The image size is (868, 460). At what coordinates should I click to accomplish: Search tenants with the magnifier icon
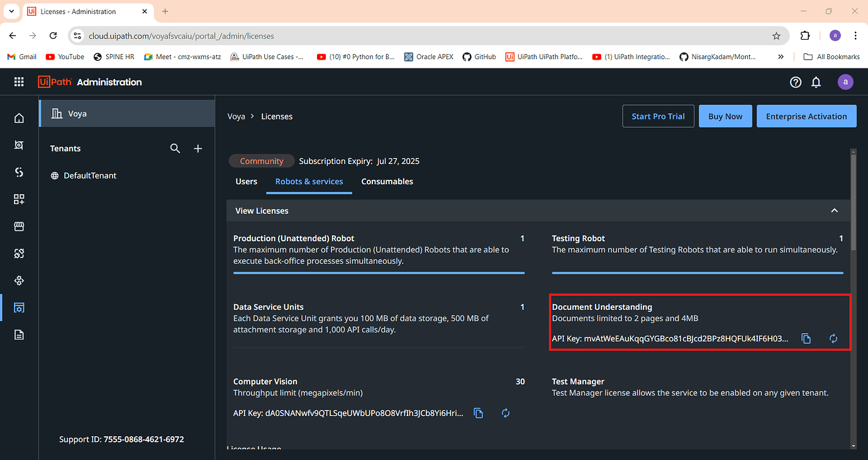coord(175,148)
